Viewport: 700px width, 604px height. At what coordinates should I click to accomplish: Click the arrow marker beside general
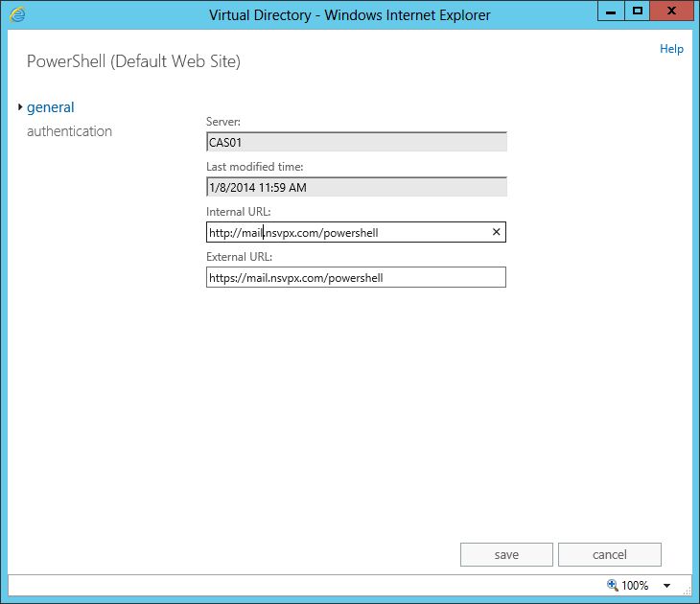(x=20, y=107)
